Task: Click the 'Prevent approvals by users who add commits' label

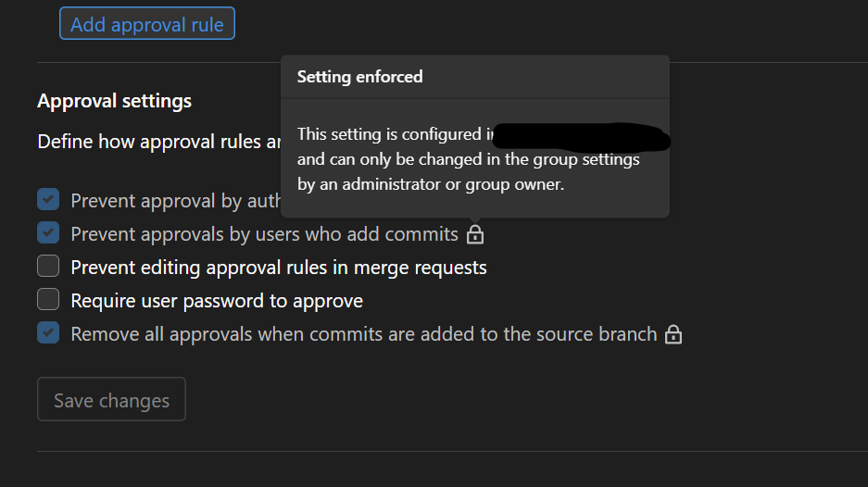Action: coord(264,234)
